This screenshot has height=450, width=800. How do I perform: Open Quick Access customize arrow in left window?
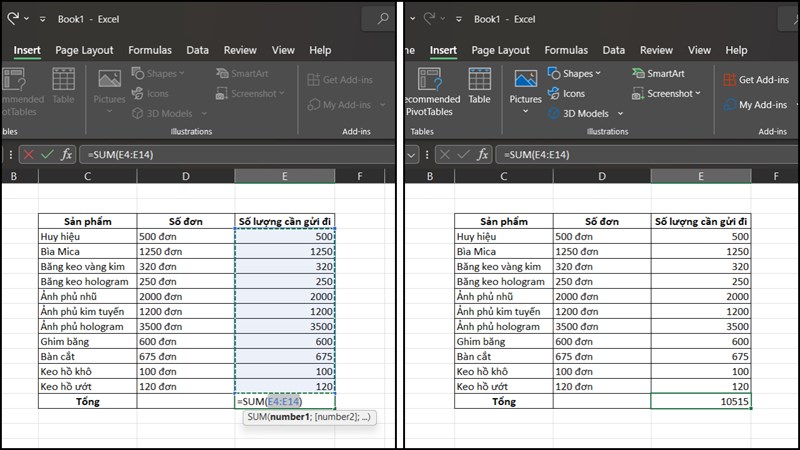42,19
